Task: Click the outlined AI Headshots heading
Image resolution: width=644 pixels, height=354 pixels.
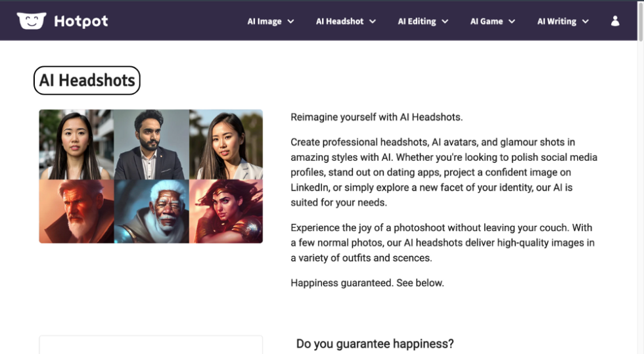Action: pos(87,80)
